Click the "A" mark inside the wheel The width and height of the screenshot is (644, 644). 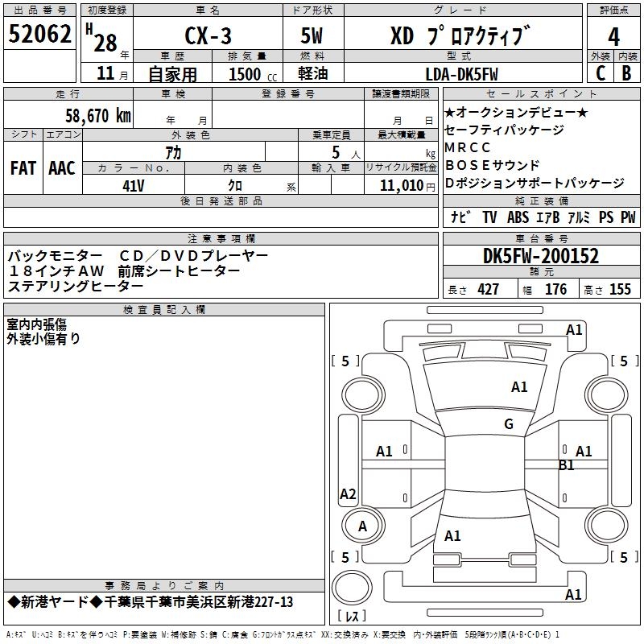362,526
